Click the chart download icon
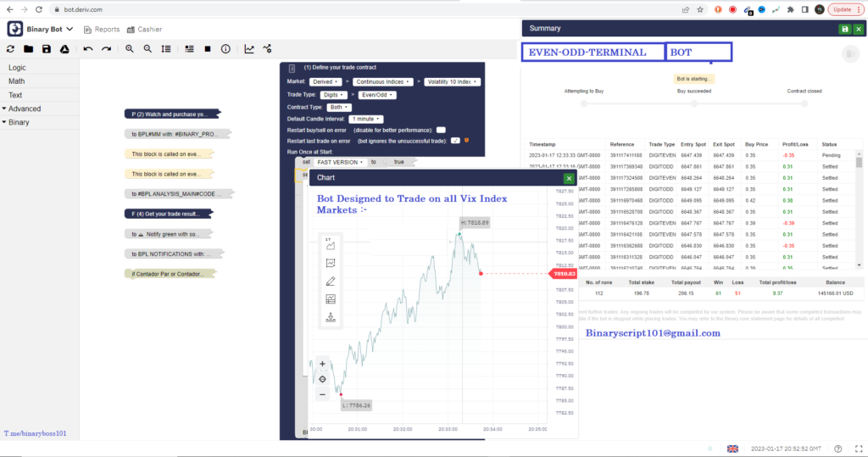The height and width of the screenshot is (457, 868). click(331, 317)
